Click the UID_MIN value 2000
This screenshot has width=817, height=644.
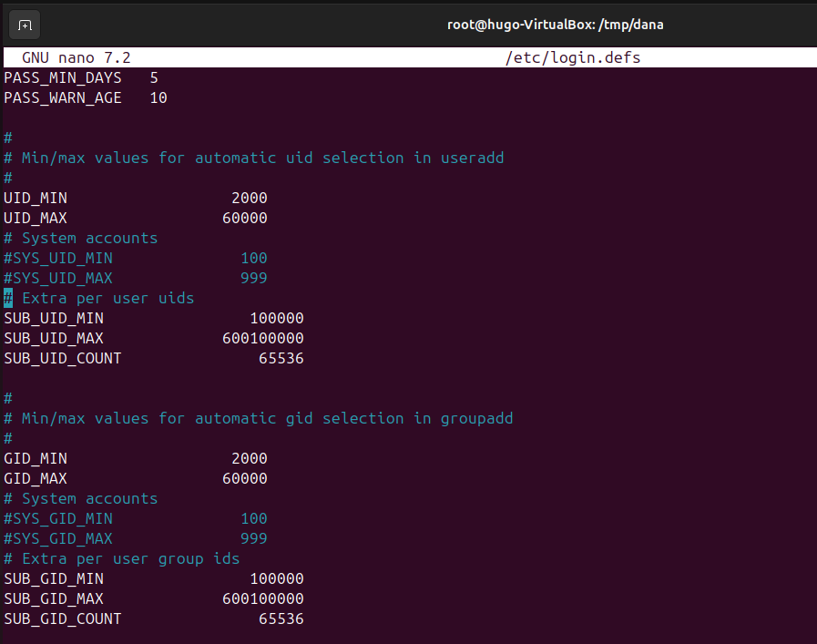tap(249, 198)
